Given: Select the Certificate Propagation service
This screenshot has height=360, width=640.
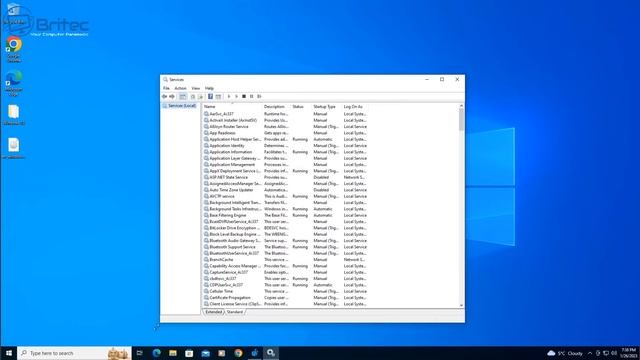Looking at the screenshot, I should pyautogui.click(x=285, y=298).
